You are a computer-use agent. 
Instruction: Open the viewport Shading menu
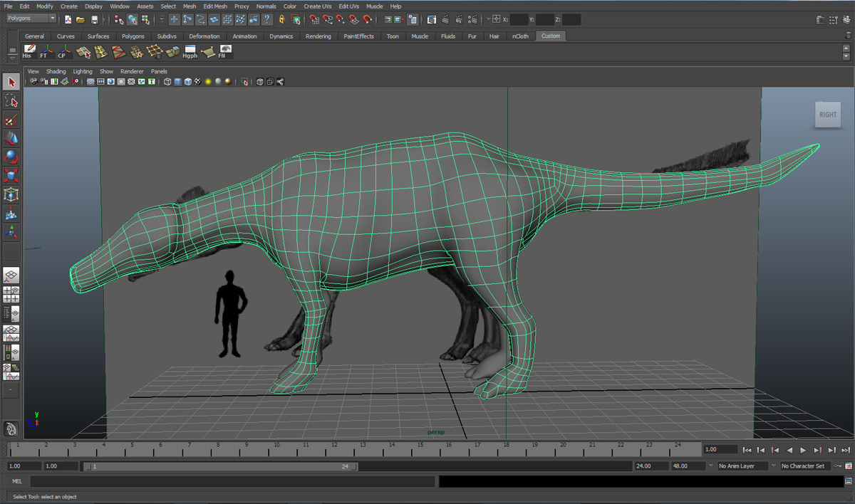coord(56,71)
